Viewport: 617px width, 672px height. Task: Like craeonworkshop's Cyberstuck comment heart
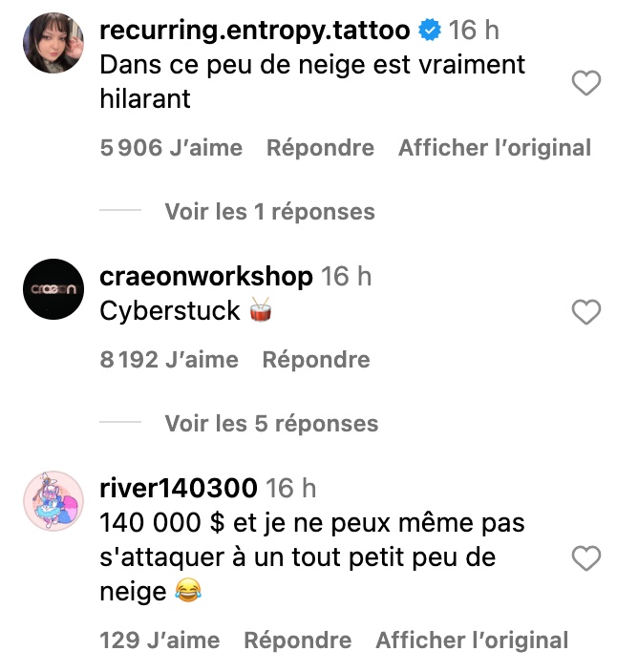point(586,311)
